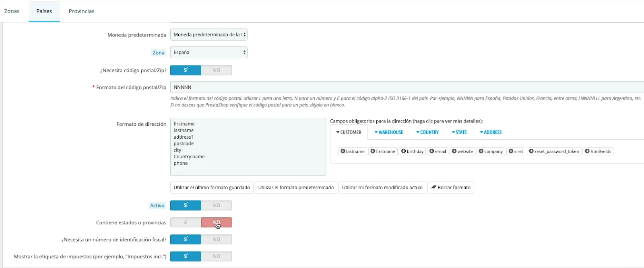Add email field to address format
Image resolution: width=644 pixels, height=268 pixels.
(438, 151)
